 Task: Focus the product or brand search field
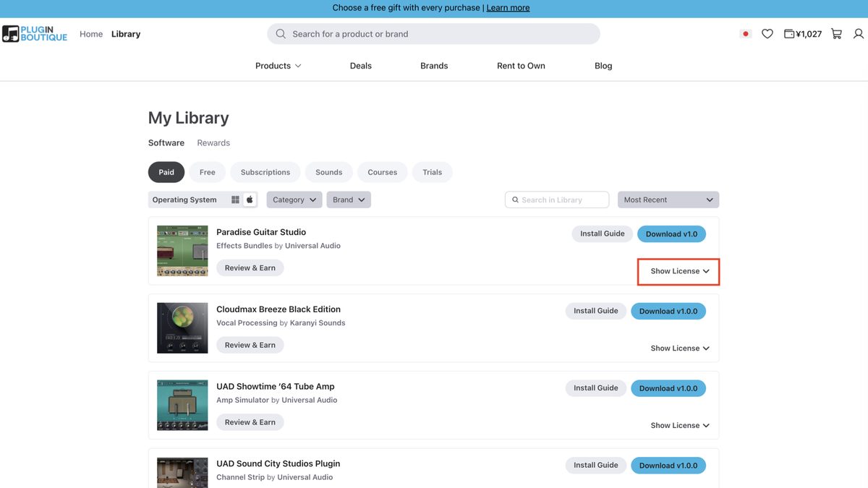(x=434, y=34)
